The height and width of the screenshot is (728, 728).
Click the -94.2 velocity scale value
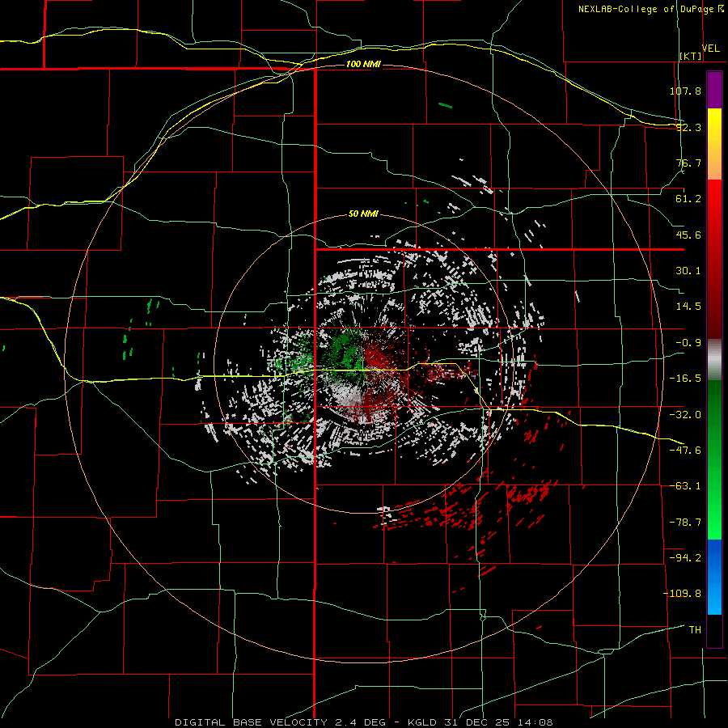685,557
